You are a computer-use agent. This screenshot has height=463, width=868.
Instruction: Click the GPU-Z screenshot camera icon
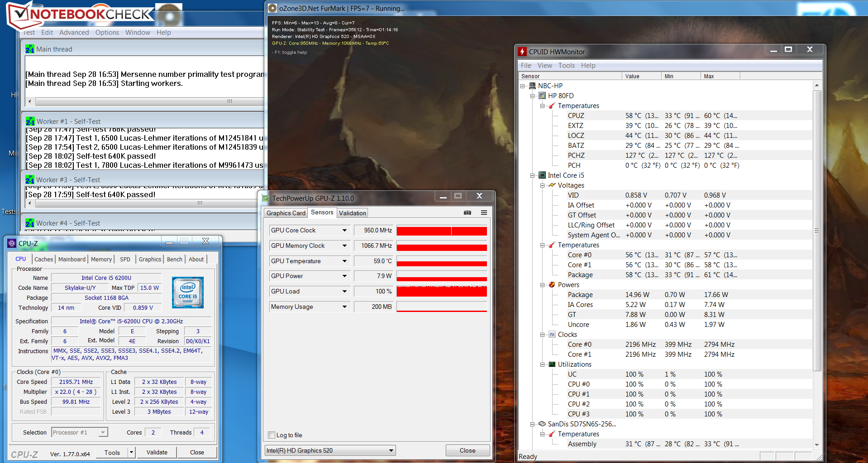pyautogui.click(x=467, y=213)
